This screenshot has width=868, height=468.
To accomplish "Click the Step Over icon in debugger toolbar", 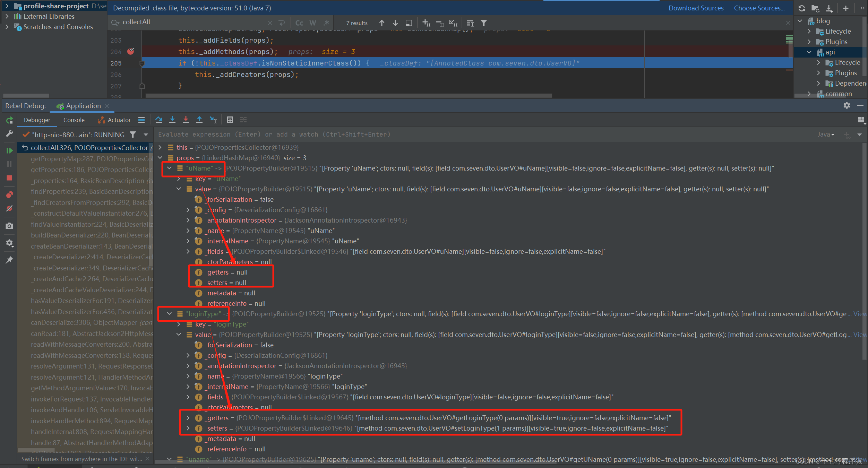I will (158, 119).
